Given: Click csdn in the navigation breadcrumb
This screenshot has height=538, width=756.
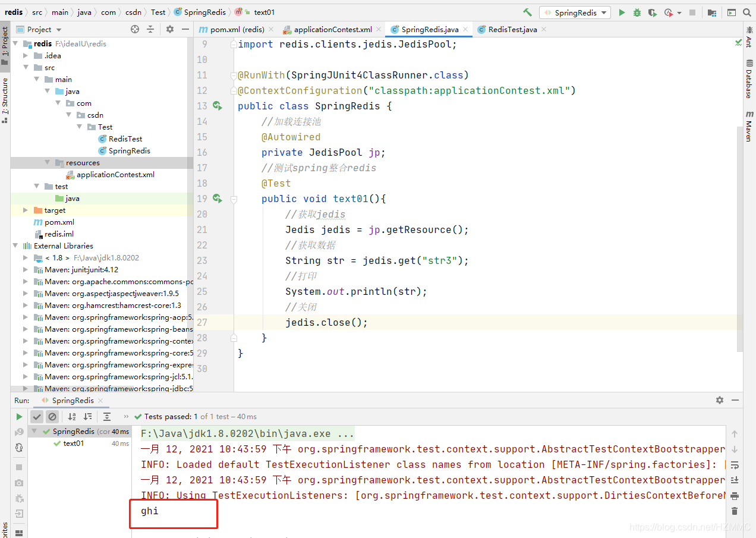Looking at the screenshot, I should [x=133, y=12].
